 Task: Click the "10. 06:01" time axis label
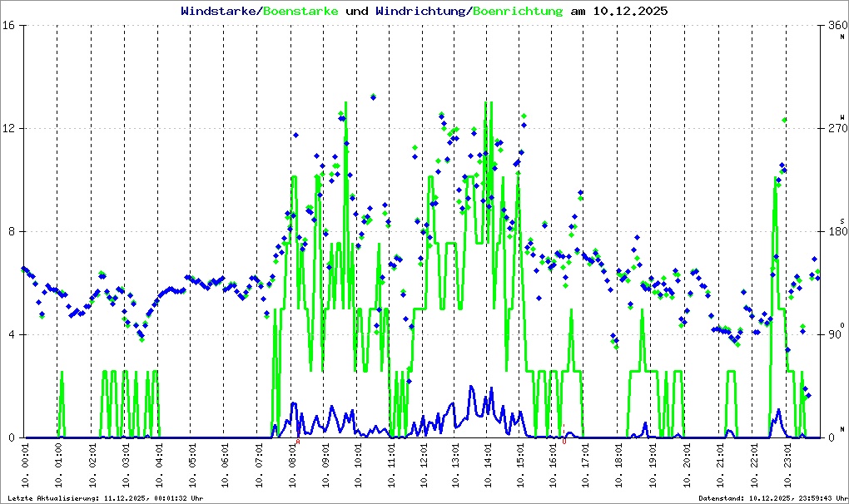click(x=224, y=464)
